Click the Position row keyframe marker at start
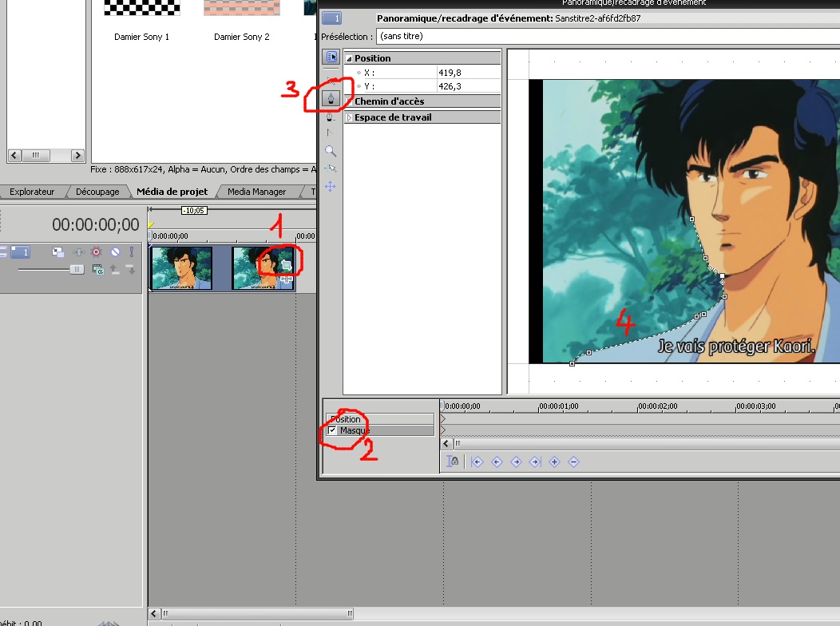The width and height of the screenshot is (840, 626). [443, 418]
